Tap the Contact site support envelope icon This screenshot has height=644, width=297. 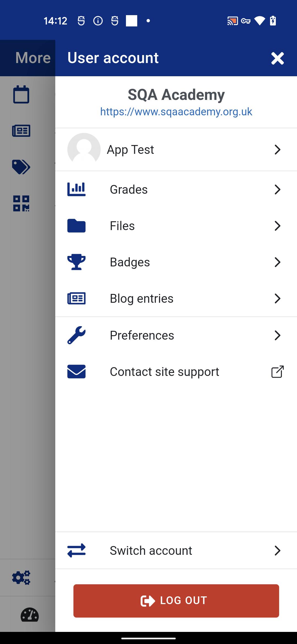[x=76, y=372]
